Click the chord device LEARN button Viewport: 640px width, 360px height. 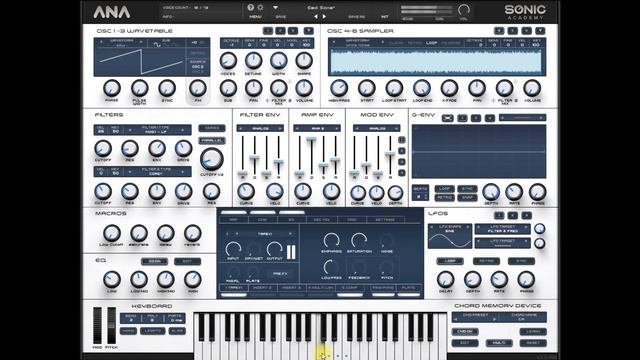(533, 331)
